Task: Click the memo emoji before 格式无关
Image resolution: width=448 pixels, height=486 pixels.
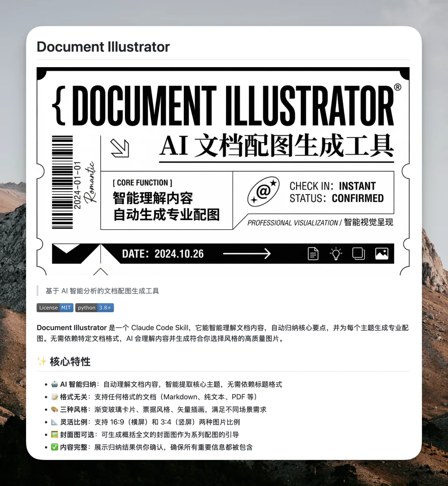Action: coord(54,397)
